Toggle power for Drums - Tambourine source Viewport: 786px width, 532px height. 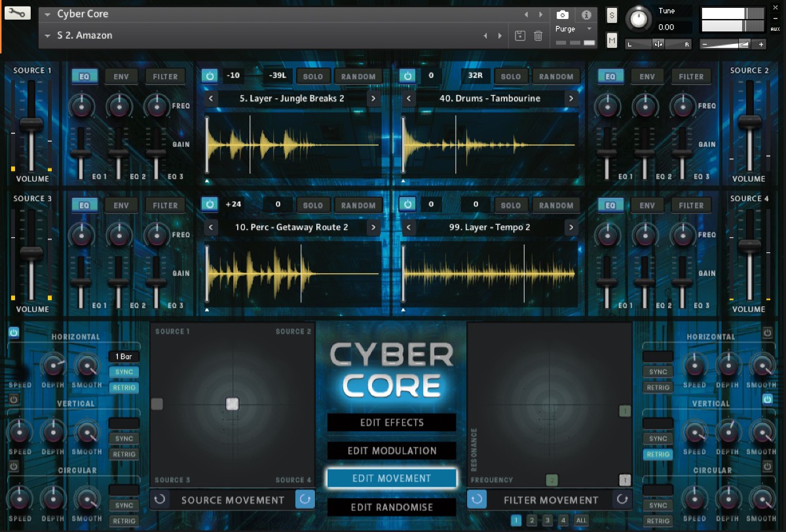tap(407, 76)
